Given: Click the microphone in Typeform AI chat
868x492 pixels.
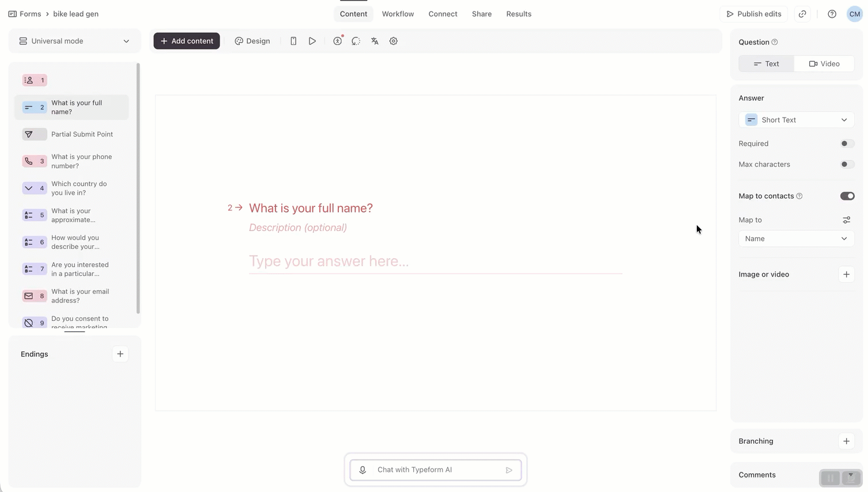Looking at the screenshot, I should coord(363,470).
